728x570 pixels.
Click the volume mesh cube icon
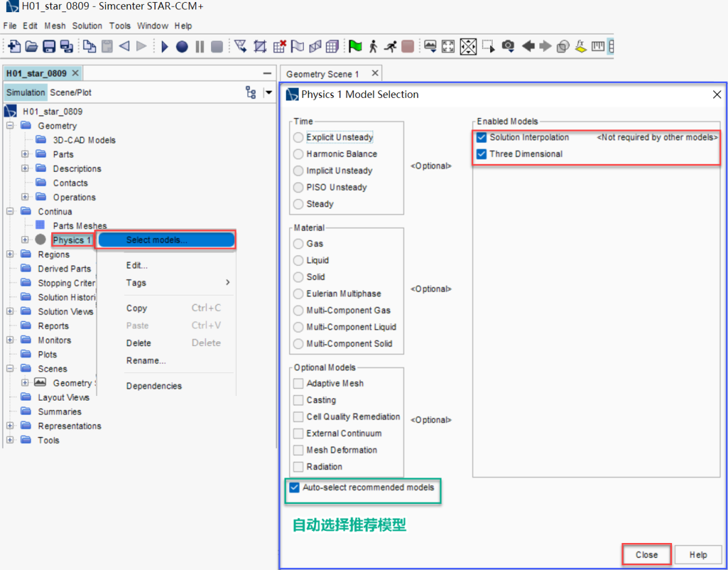pos(332,46)
